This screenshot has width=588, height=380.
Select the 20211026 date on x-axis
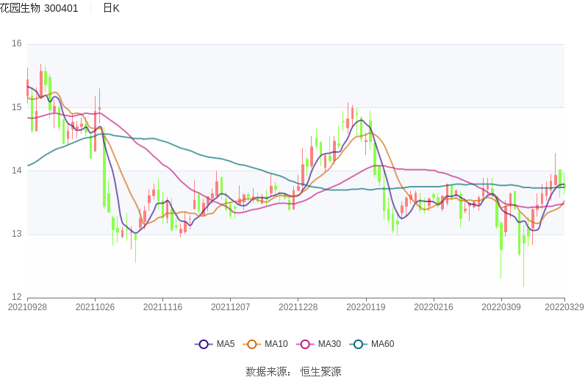click(95, 307)
